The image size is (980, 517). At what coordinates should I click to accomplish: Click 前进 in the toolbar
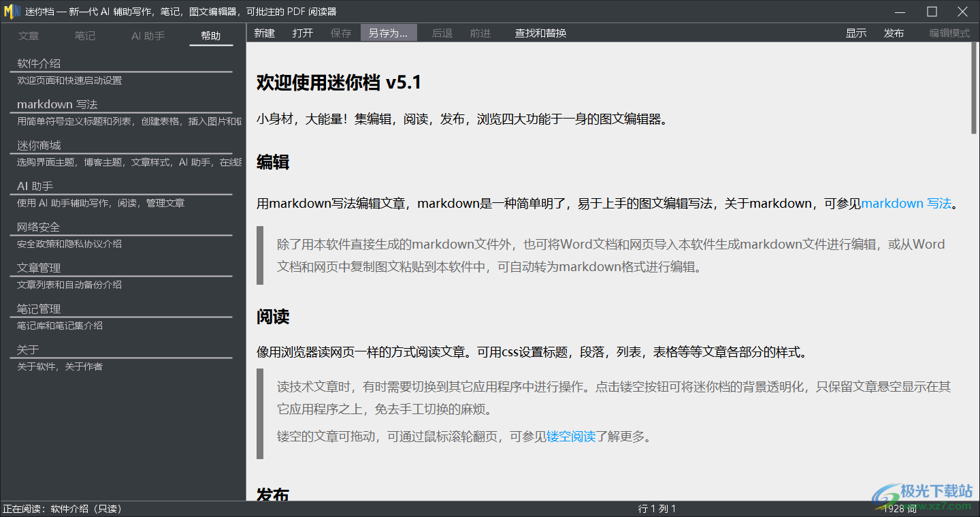click(x=480, y=33)
